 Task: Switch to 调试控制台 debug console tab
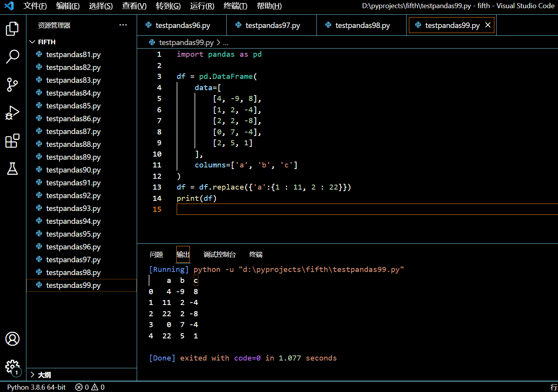pyautogui.click(x=219, y=254)
